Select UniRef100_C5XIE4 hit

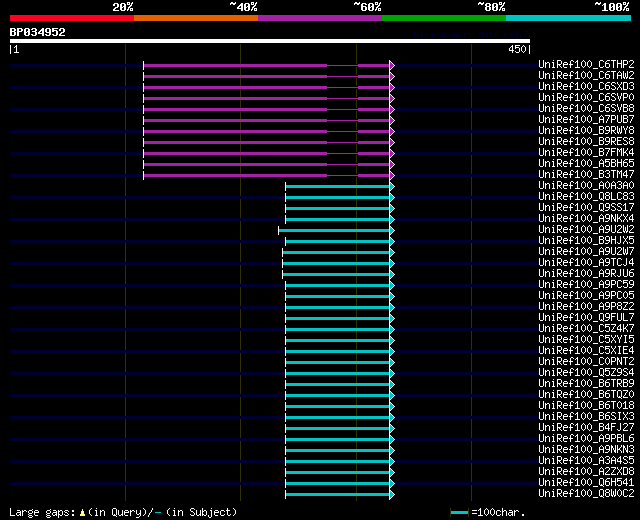pos(586,351)
